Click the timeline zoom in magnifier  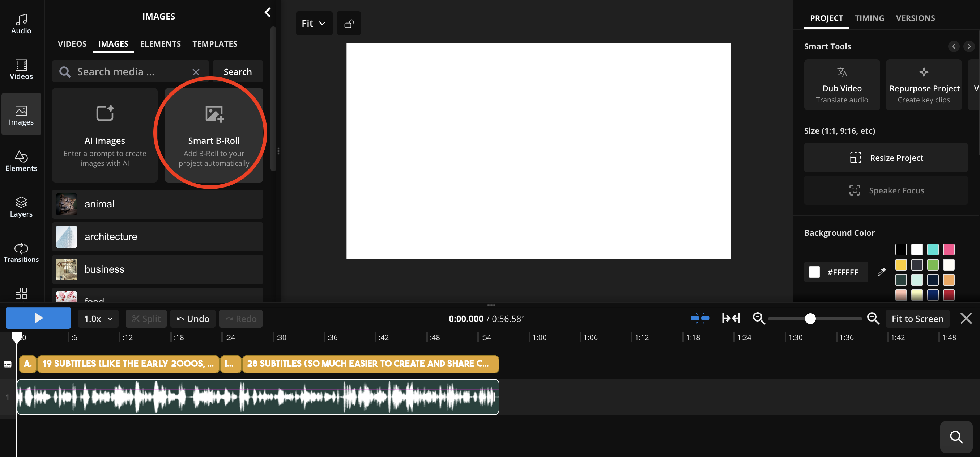873,318
